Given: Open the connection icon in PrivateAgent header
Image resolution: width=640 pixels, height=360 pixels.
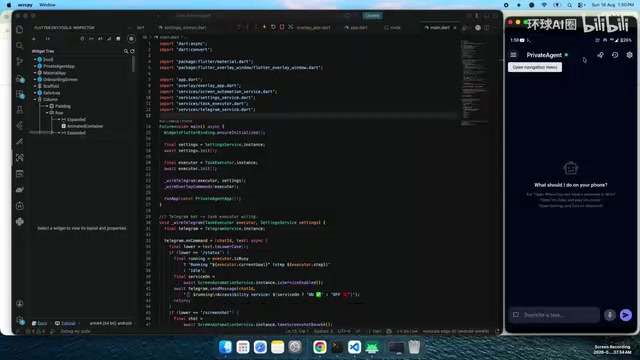Looking at the screenshot, I should 600,55.
